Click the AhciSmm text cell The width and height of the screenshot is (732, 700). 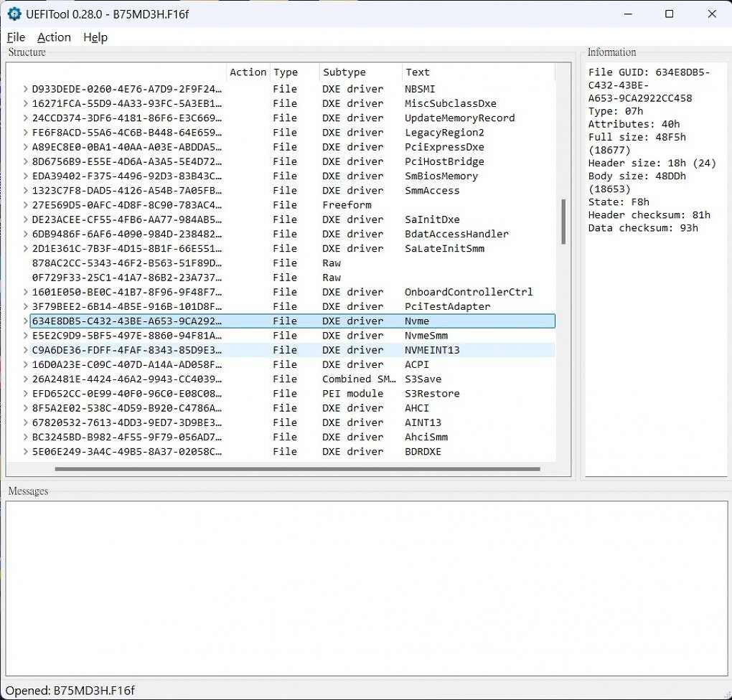tap(426, 437)
